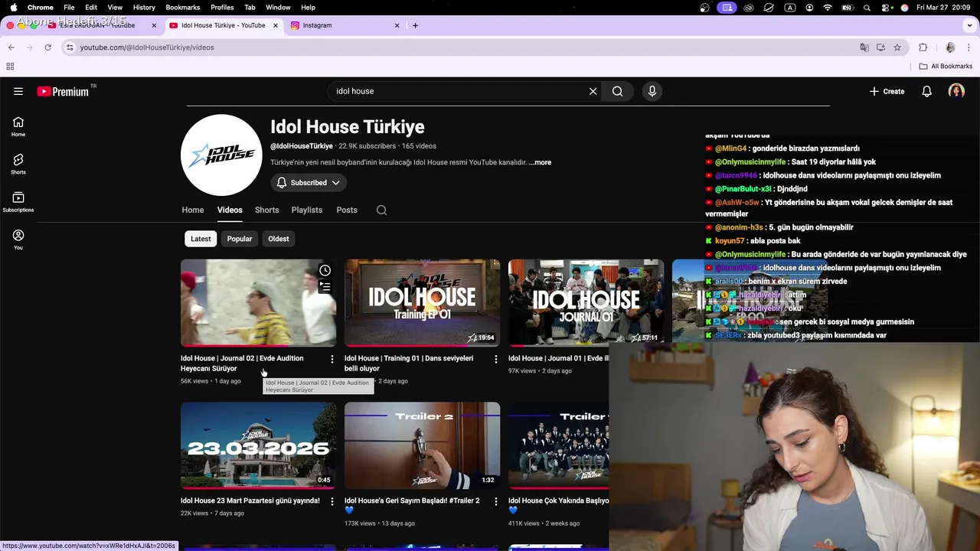Viewport: 980px width, 551px height.
Task: Open macOS Control Center
Action: (x=887, y=8)
